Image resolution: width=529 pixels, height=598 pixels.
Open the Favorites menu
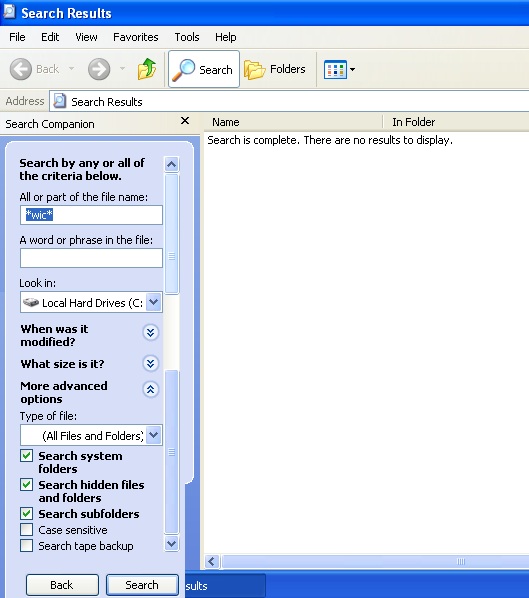pyautogui.click(x=136, y=37)
